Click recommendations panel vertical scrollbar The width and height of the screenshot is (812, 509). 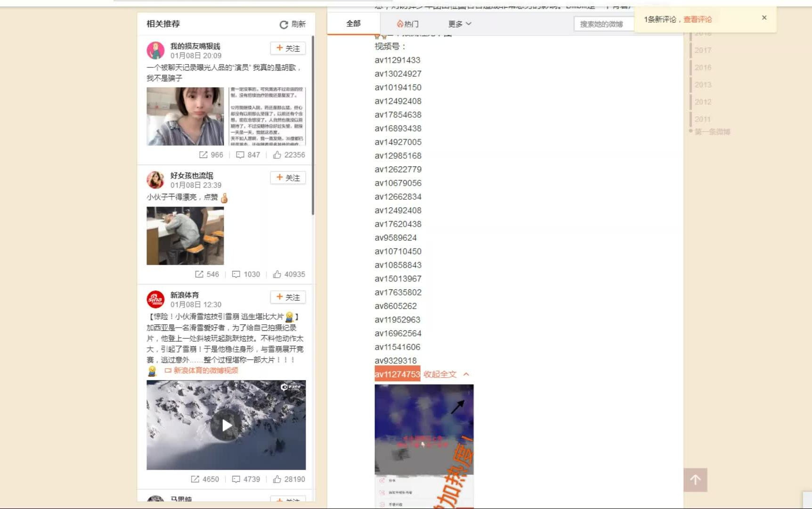(313, 125)
